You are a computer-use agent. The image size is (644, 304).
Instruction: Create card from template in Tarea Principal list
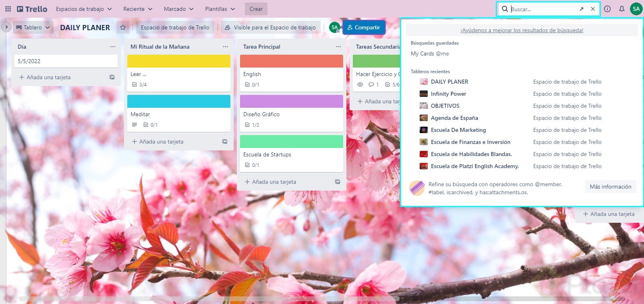[338, 182]
